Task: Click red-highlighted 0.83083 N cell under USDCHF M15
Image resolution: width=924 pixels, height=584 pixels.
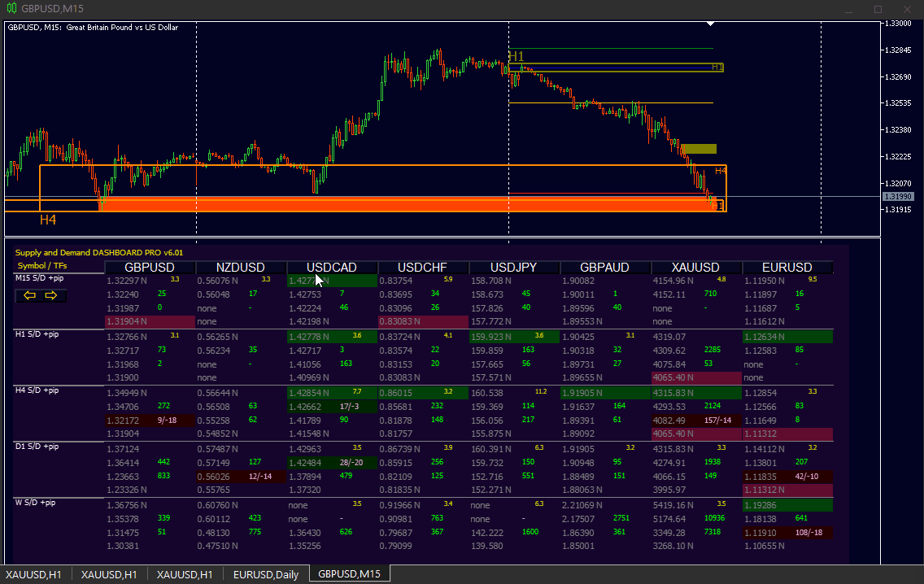Action: tap(423, 322)
